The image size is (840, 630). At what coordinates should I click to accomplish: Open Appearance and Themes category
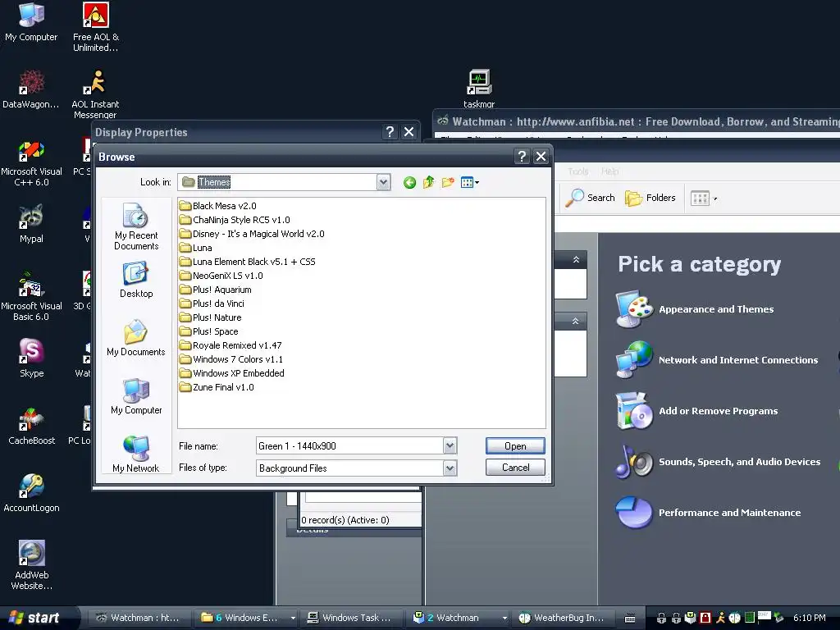(694, 309)
